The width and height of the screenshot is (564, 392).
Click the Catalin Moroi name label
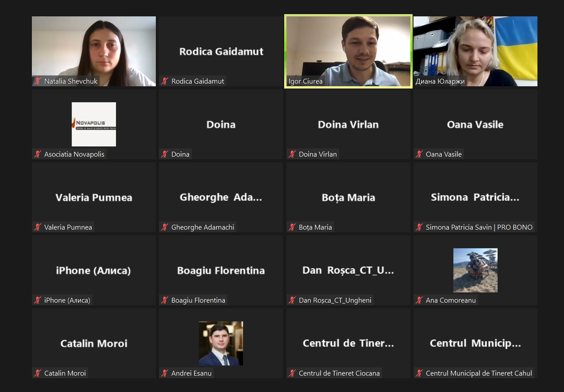[x=65, y=373]
